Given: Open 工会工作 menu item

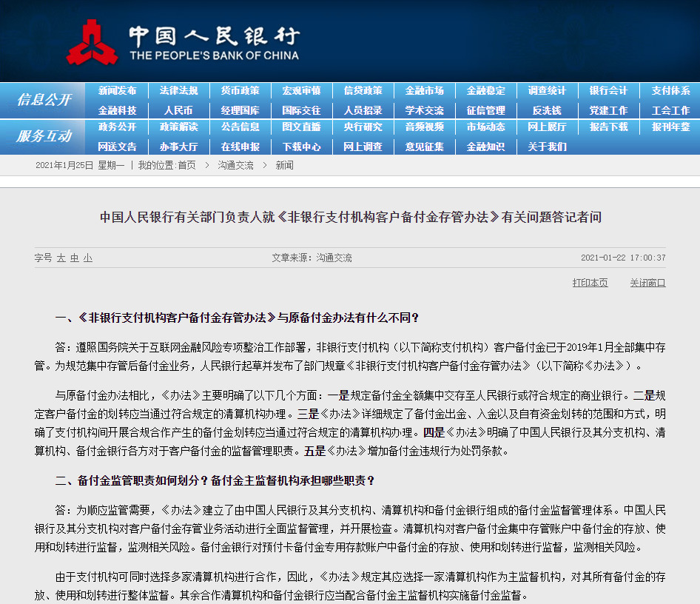Looking at the screenshot, I should pos(670,110).
